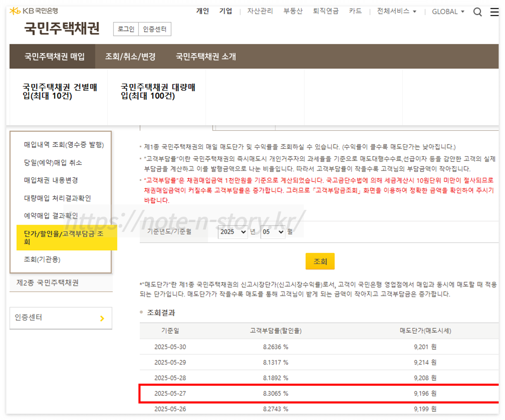Click the 로그인 button
This screenshot has width=505, height=420.
126,29
